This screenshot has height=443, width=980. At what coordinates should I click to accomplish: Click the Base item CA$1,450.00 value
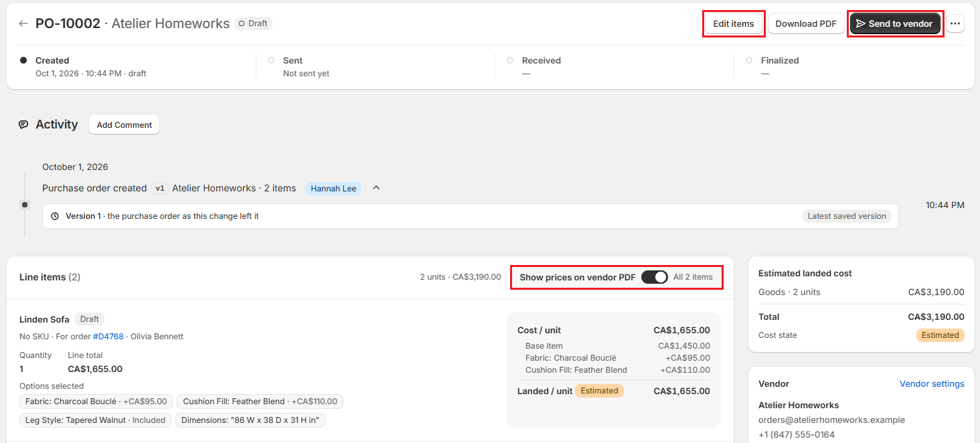tap(684, 346)
